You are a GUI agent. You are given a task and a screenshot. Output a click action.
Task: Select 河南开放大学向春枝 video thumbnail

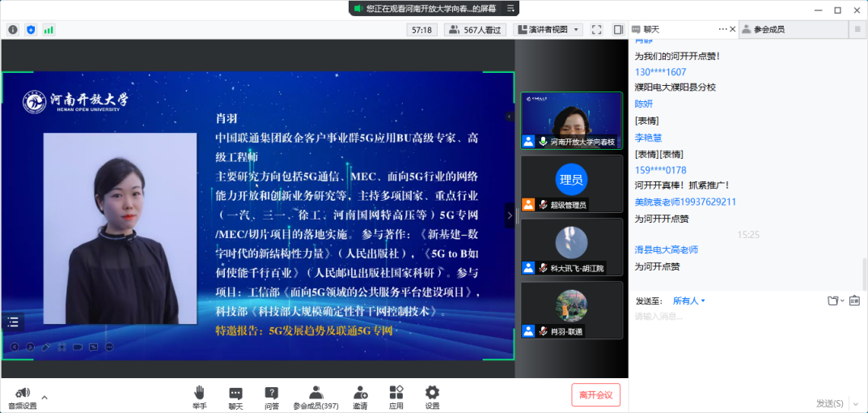click(x=571, y=121)
